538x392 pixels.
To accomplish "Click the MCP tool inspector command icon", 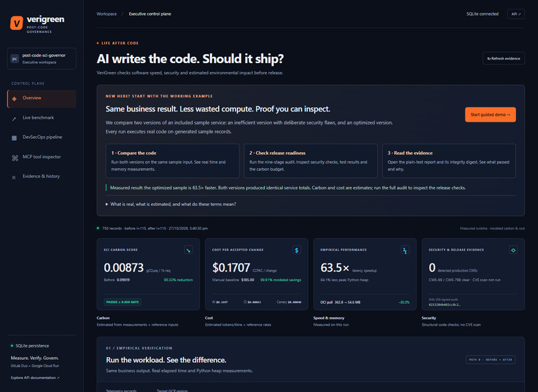I will [x=15, y=158].
